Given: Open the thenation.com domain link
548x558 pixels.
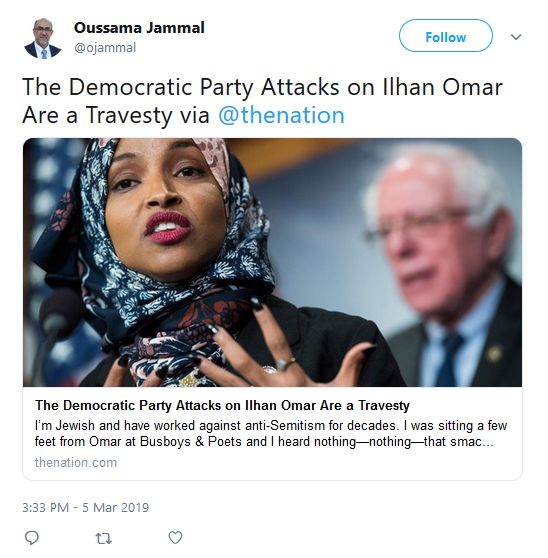Looking at the screenshot, I should point(76,463).
